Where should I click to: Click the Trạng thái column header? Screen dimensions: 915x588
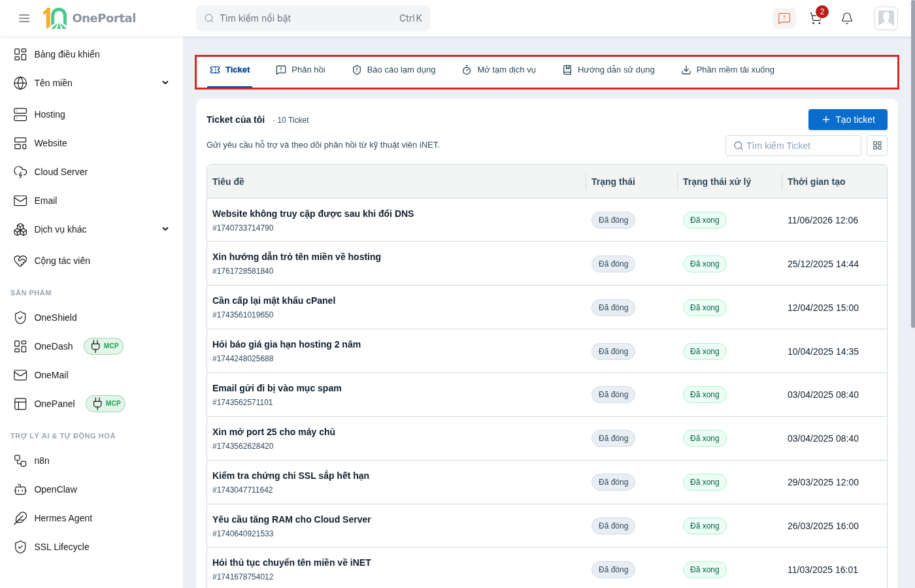613,182
